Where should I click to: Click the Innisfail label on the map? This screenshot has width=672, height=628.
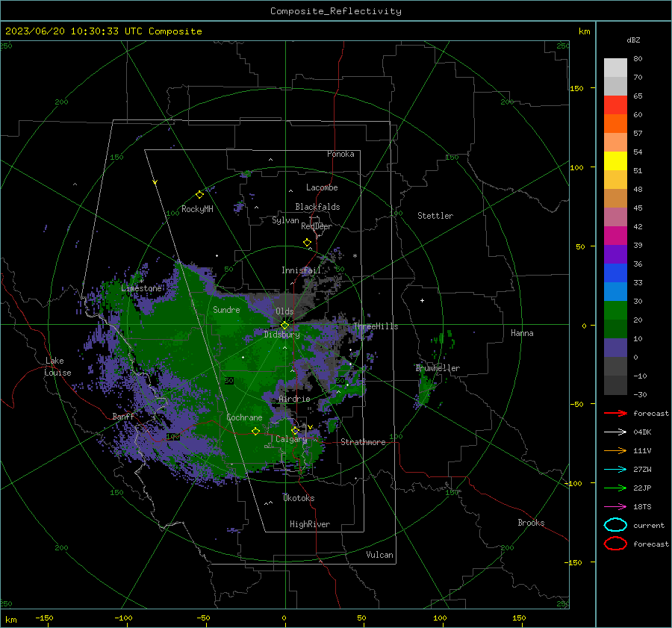click(x=302, y=270)
